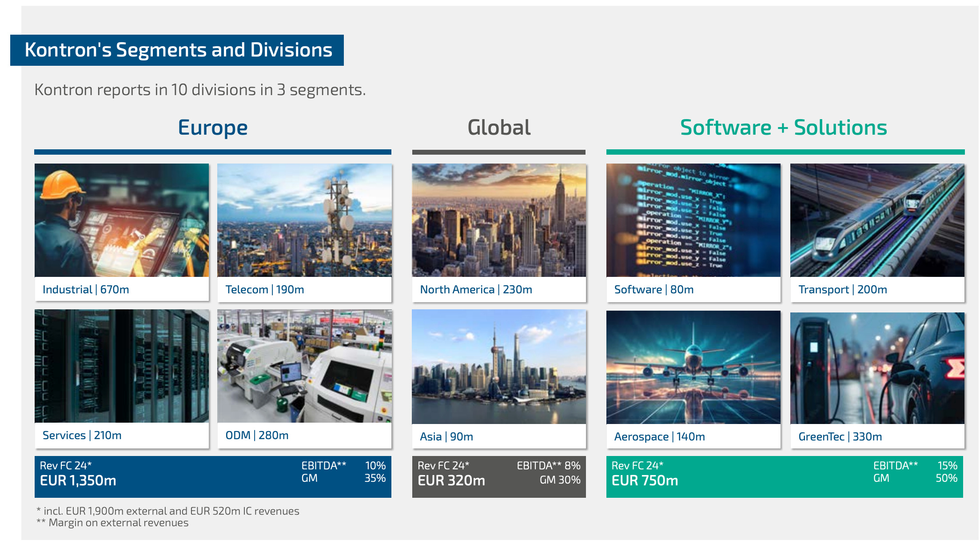Click the Aerospace | 140m label
Image resolution: width=980 pixels, height=544 pixels.
(659, 437)
